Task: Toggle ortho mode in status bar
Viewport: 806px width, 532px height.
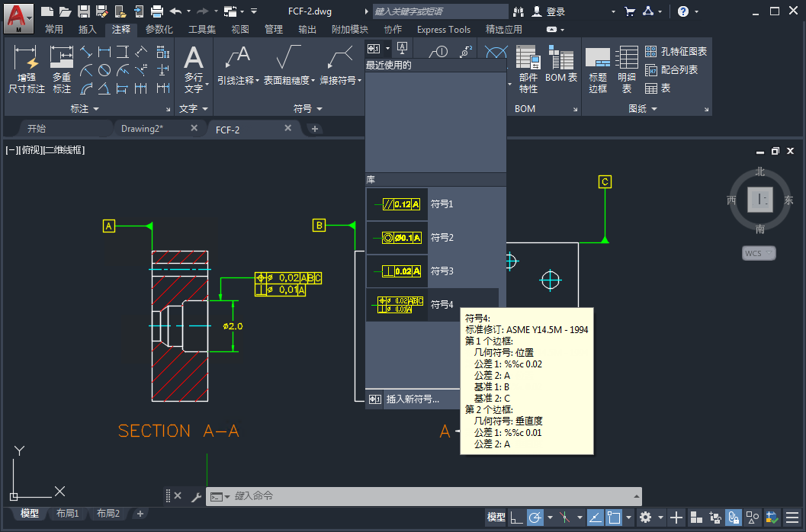Action: (516, 517)
